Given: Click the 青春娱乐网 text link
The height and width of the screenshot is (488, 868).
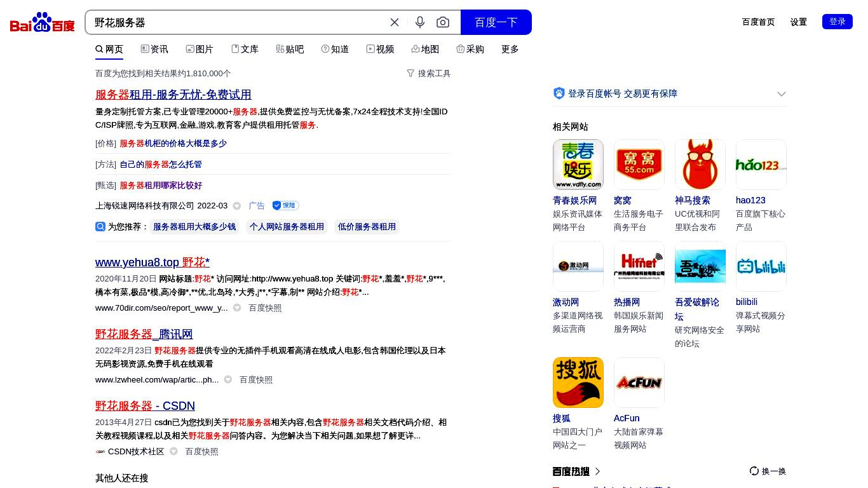Looking at the screenshot, I should click(x=574, y=200).
